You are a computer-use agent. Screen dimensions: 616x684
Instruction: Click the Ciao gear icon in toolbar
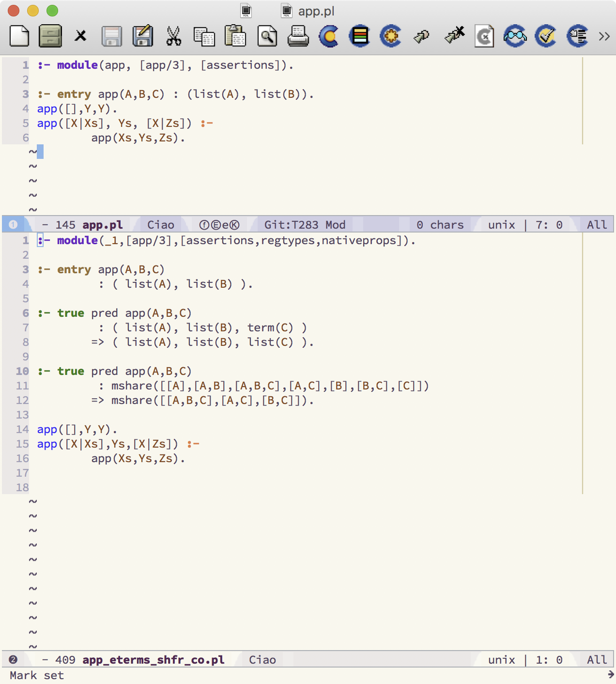pos(390,36)
